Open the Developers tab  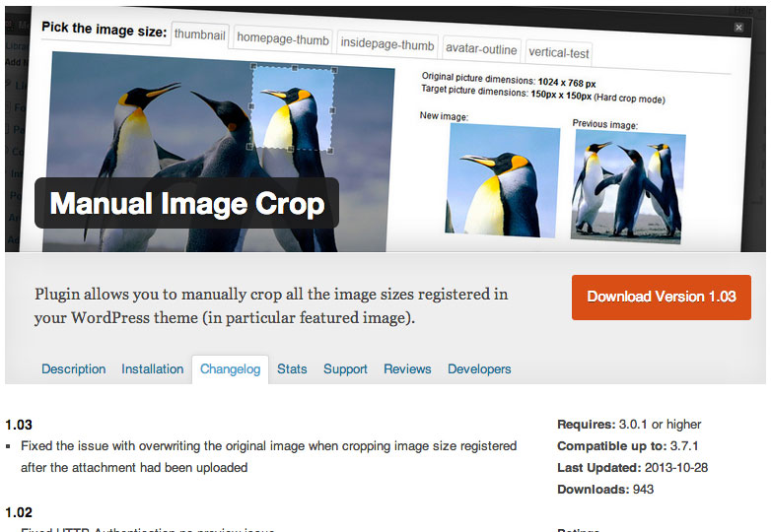click(x=479, y=368)
